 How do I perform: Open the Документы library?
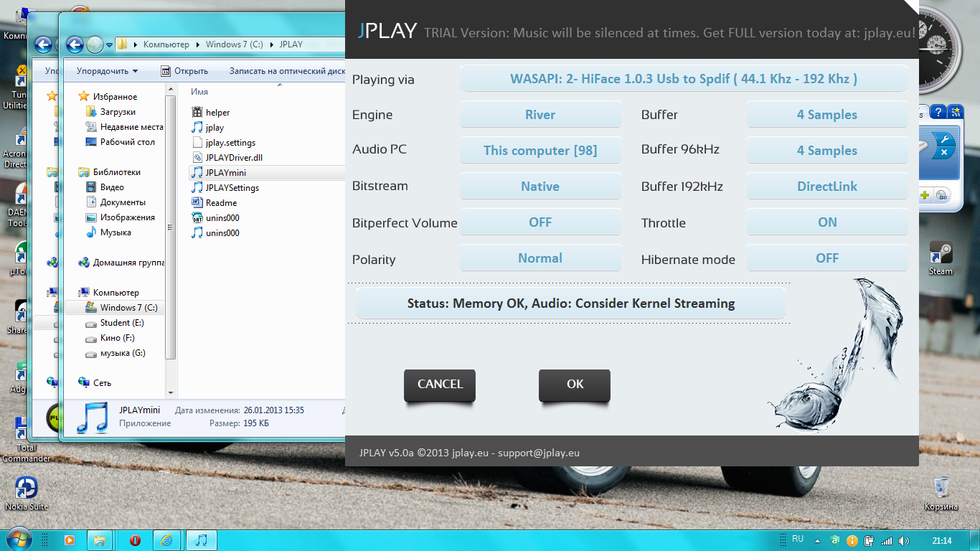(123, 202)
